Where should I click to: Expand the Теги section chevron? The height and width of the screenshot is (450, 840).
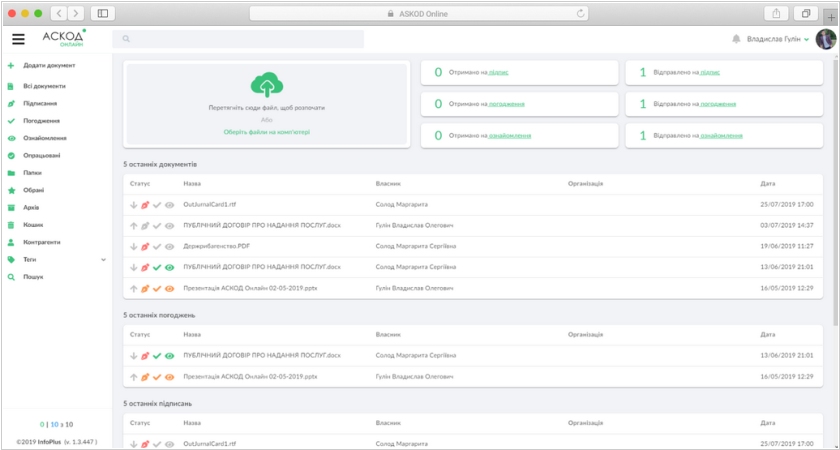[x=103, y=259]
